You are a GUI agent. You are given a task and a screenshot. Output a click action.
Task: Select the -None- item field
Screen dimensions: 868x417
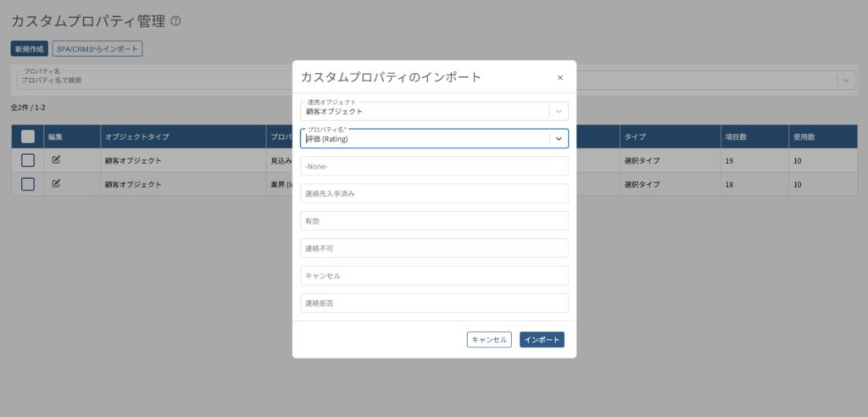click(434, 166)
